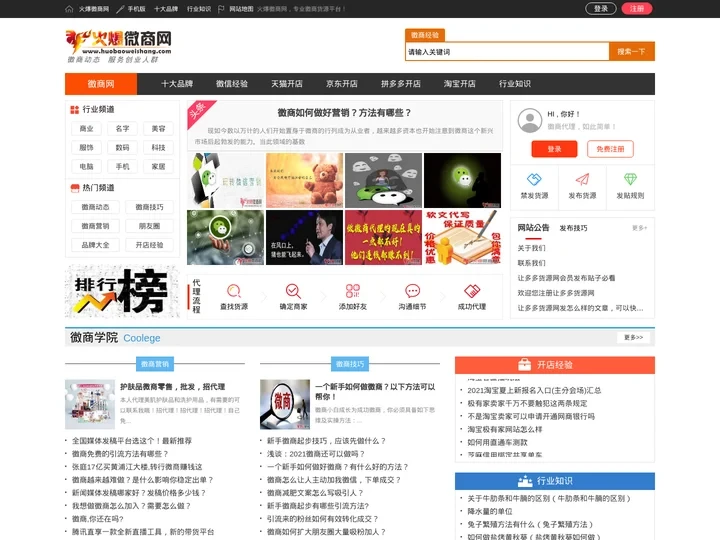Select the 家居 channel tag

[x=158, y=167]
